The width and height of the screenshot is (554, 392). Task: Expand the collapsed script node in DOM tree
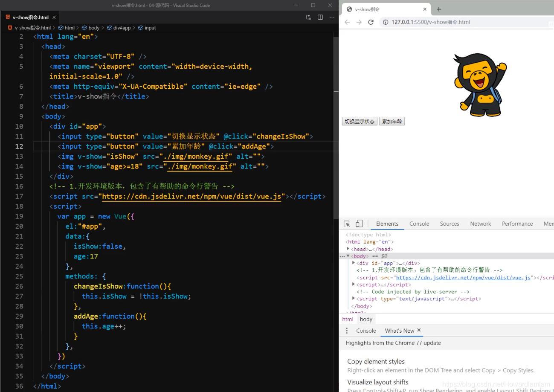[354, 284]
